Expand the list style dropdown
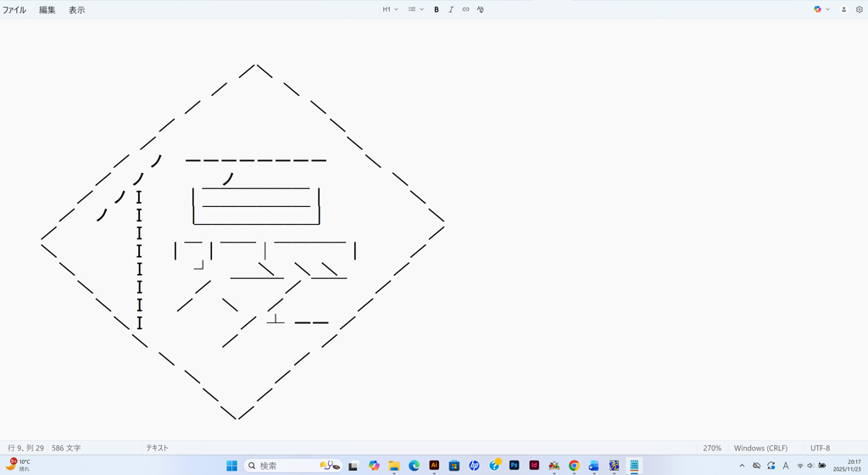The width and height of the screenshot is (868, 475). [x=415, y=9]
